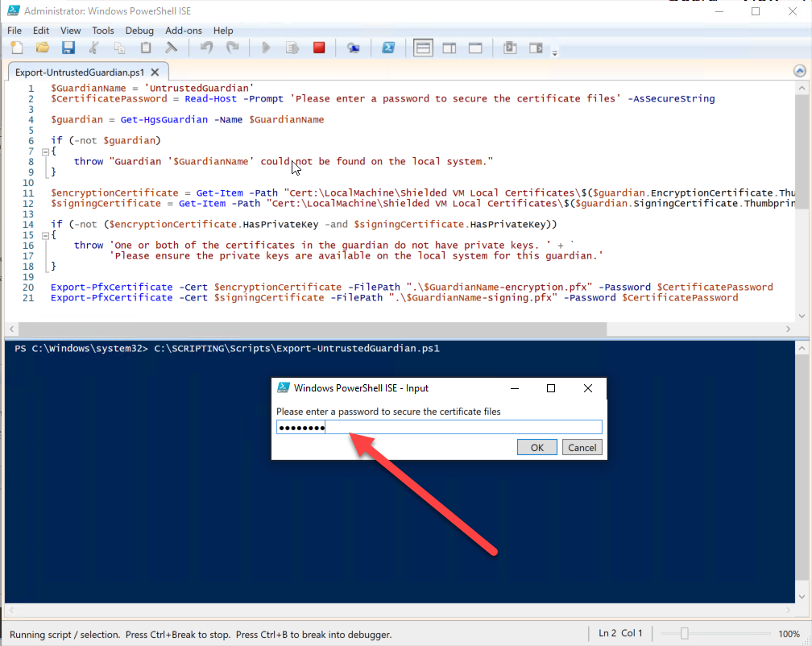
Task: Run selection using the toolbar icon
Action: tap(292, 48)
